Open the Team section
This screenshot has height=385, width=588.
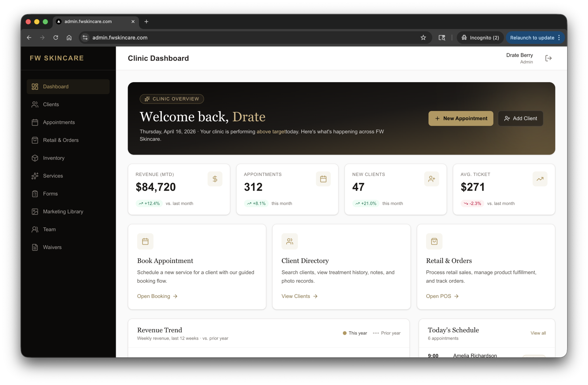pos(49,229)
